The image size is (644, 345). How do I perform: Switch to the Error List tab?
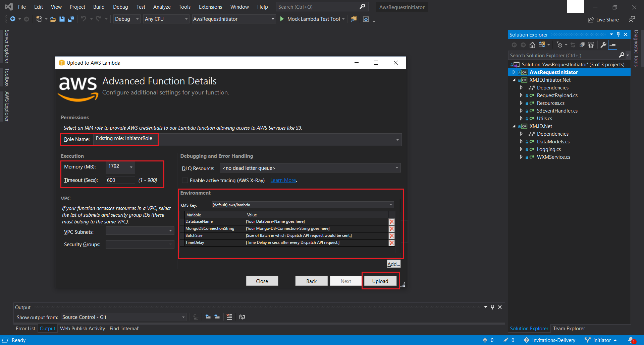(x=25, y=329)
